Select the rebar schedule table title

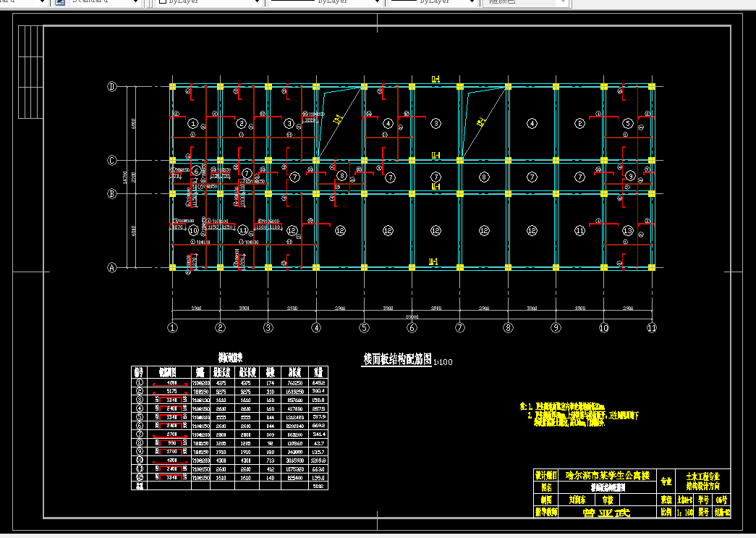pyautogui.click(x=230, y=358)
